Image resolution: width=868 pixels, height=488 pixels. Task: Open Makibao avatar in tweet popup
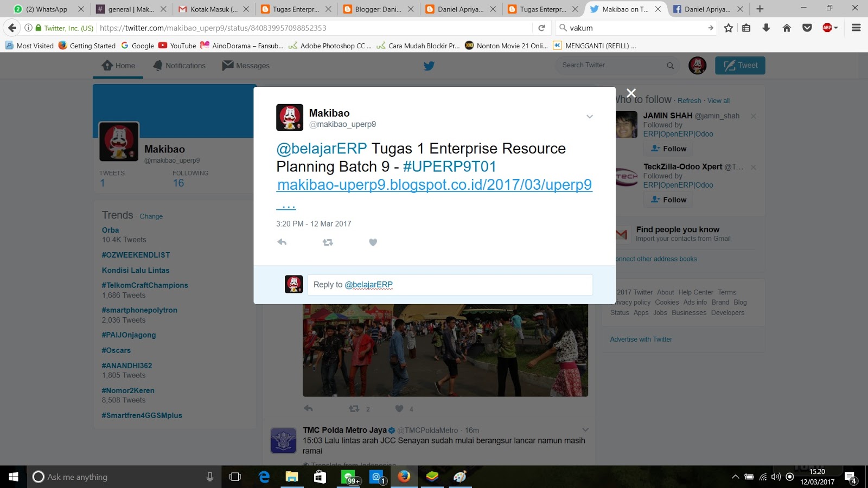(290, 118)
